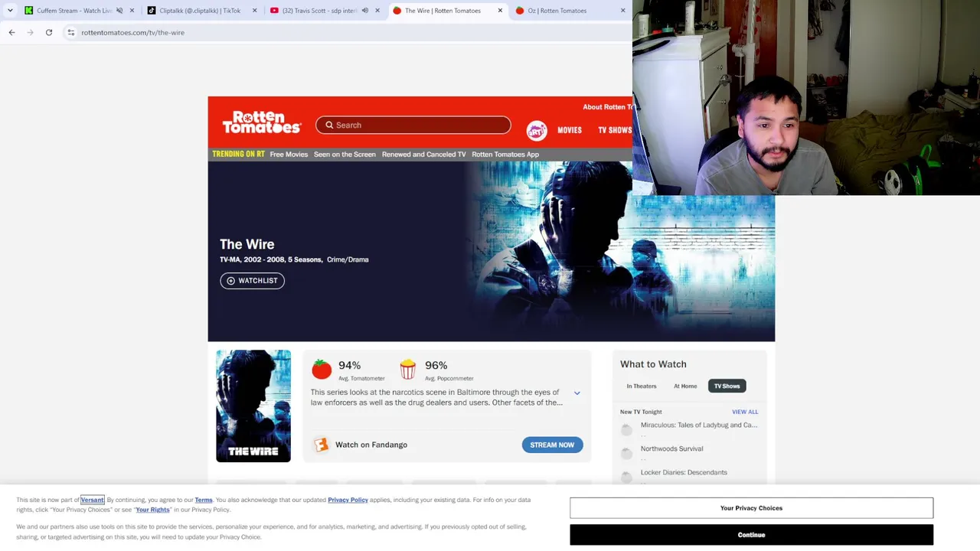Open The Wire poster thumbnail
This screenshot has height=551, width=980.
[253, 406]
